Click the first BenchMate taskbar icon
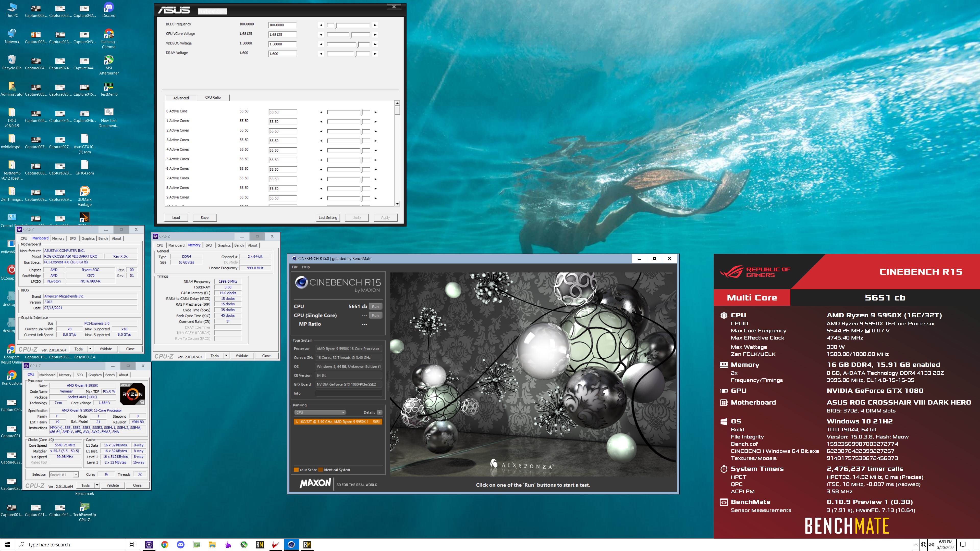 click(x=260, y=545)
